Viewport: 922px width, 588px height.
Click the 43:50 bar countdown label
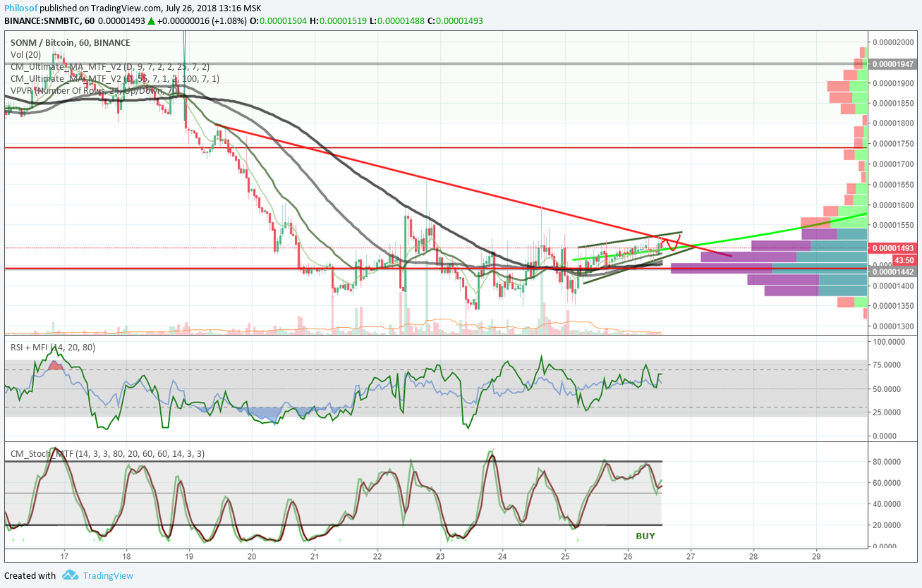tap(904, 260)
